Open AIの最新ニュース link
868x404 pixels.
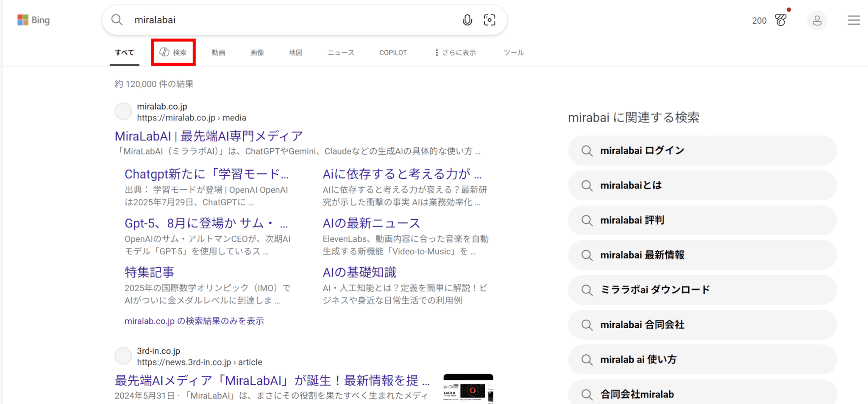coord(371,223)
